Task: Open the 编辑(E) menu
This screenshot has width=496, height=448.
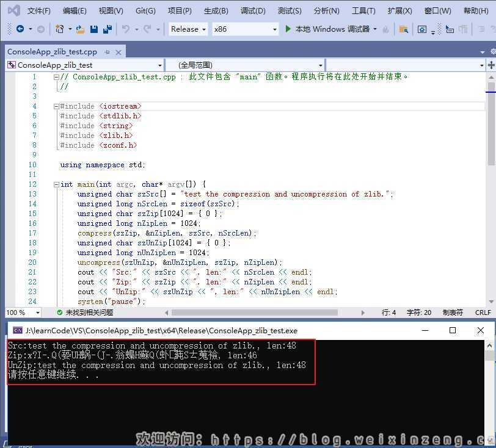Action: tap(75, 11)
